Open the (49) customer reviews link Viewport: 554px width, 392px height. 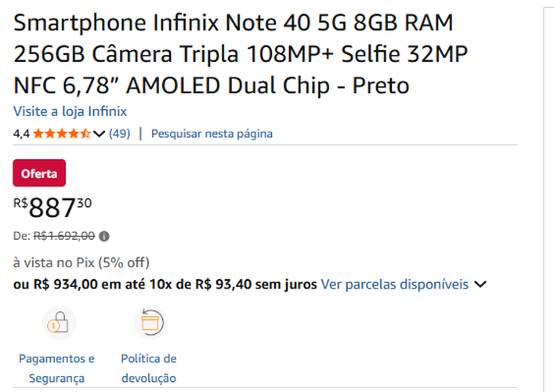pyautogui.click(x=119, y=133)
